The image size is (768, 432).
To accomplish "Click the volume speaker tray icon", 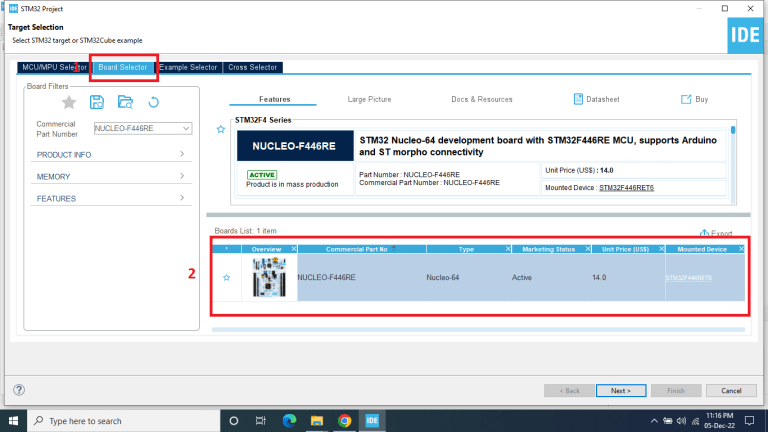I will [681, 421].
